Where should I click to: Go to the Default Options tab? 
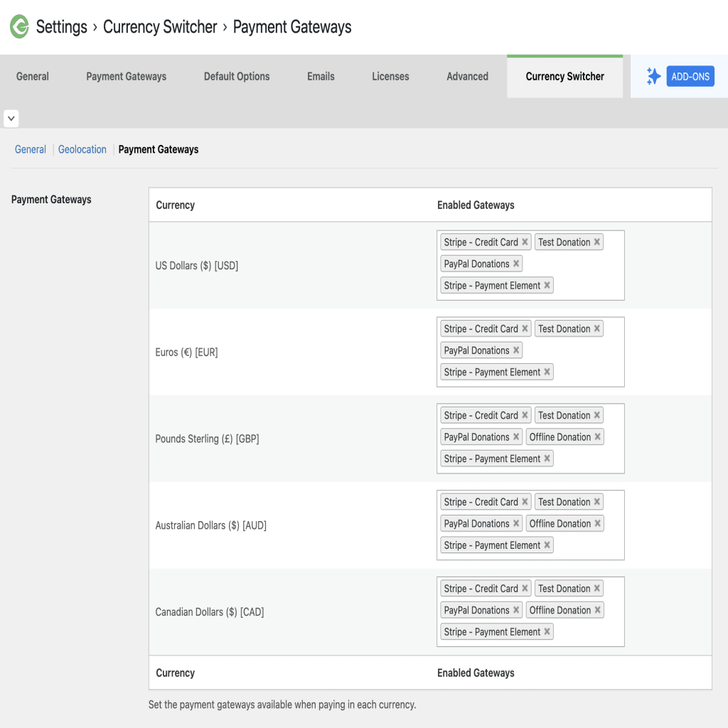(237, 76)
